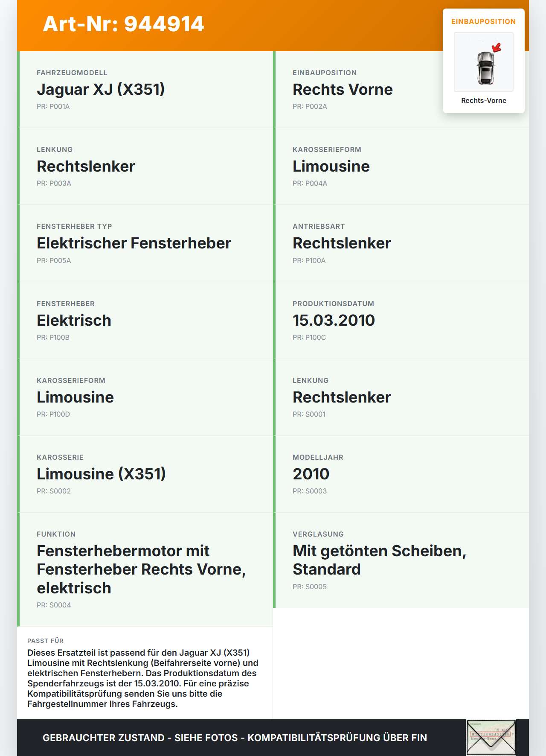
Task: Click the Produktionsdatum 15.03.2010 value
Action: click(334, 321)
